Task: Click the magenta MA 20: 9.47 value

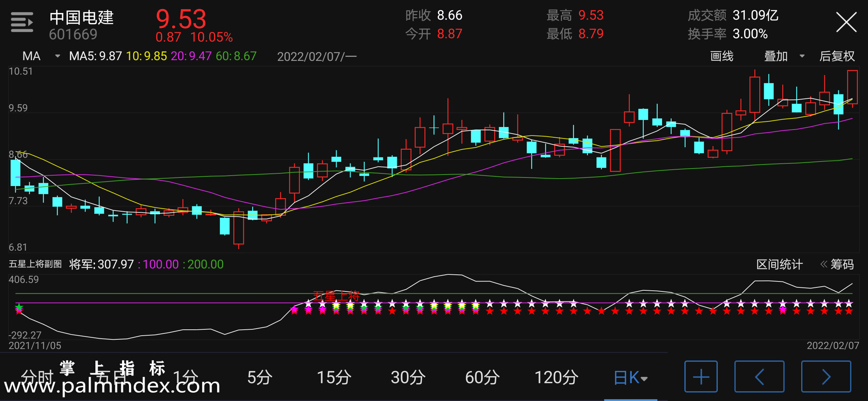Action: 191,56
